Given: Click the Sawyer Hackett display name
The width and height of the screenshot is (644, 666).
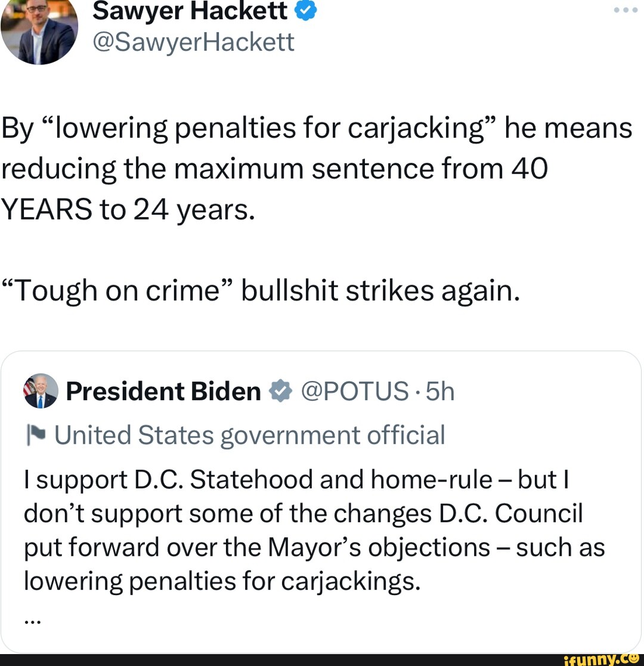Looking at the screenshot, I should click(190, 11).
